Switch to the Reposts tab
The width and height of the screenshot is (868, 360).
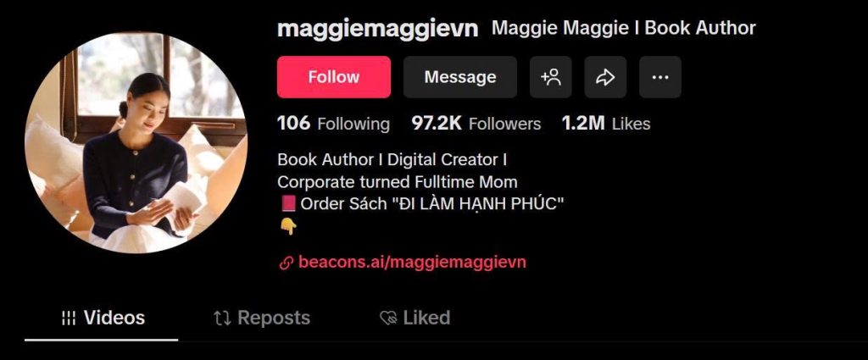point(262,318)
